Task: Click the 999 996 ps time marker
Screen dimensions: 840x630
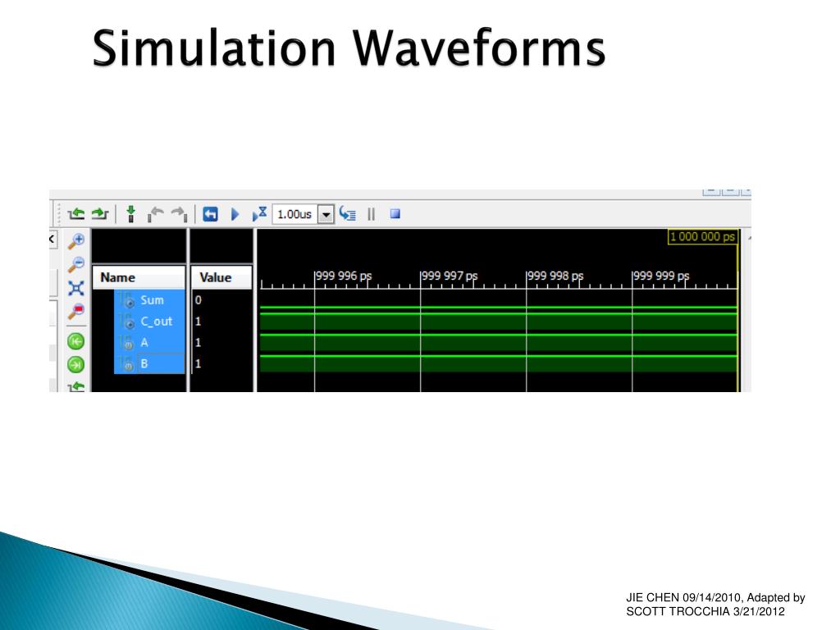Action: [x=344, y=276]
